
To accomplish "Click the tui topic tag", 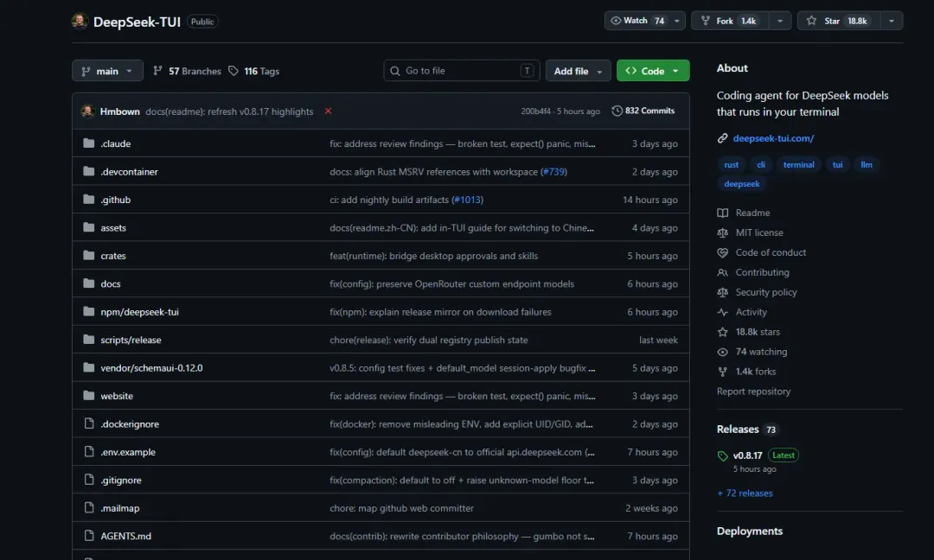I will (x=837, y=165).
